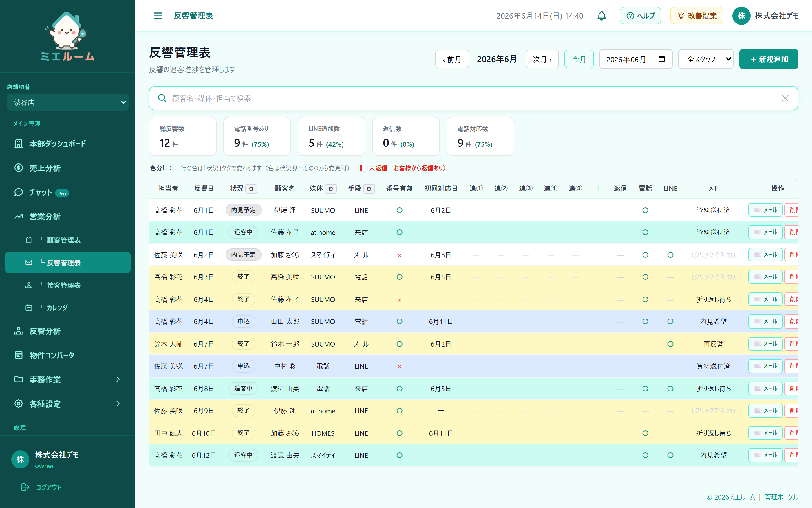812x508 pixels.
Task: Click the 株 user avatar in header
Action: point(741,16)
